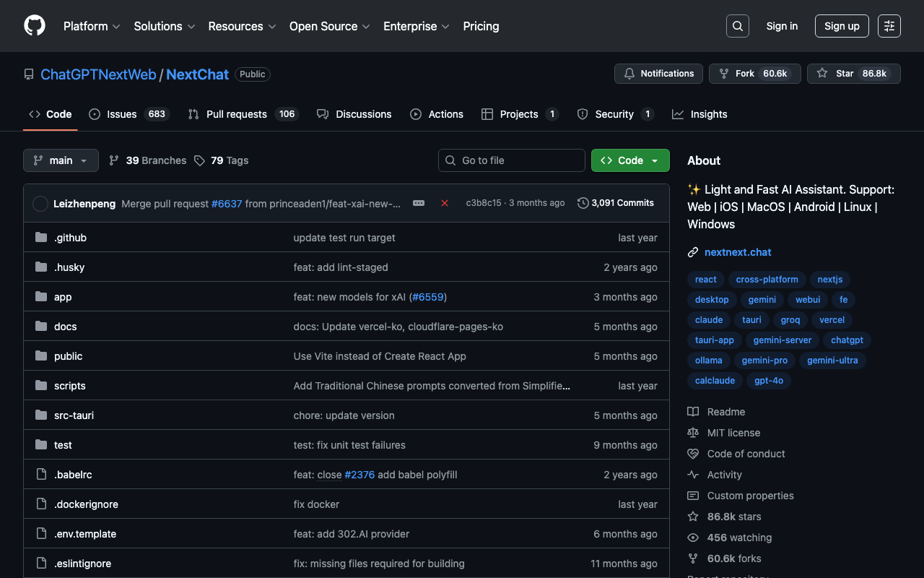924x578 pixels.
Task: Open the main branch dropdown
Action: [61, 160]
